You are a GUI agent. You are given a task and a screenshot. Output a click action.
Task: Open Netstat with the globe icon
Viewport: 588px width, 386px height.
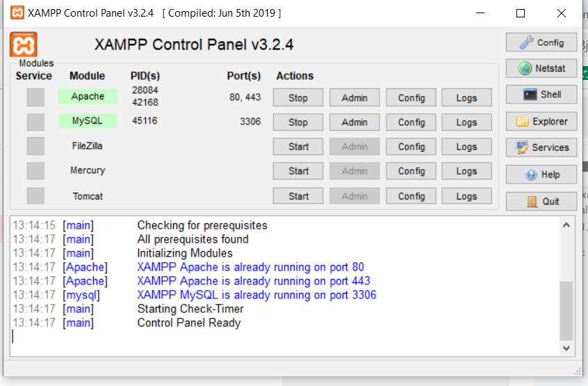pyautogui.click(x=541, y=68)
